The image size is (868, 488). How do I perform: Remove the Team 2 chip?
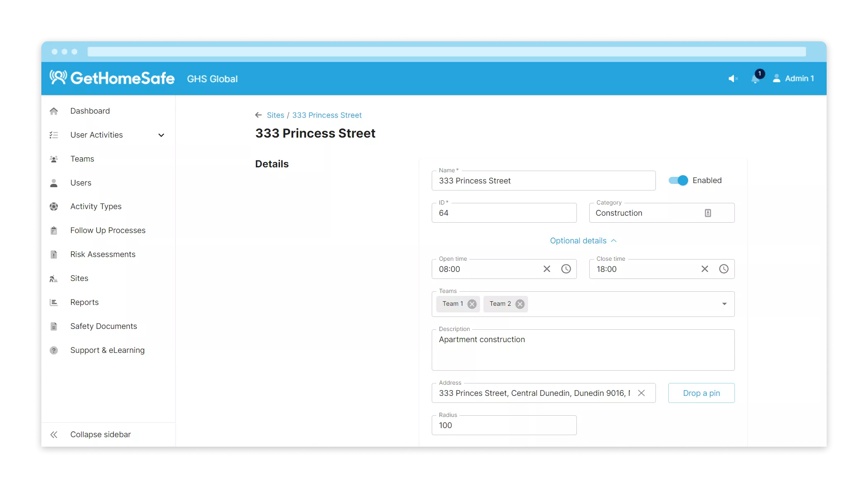520,304
